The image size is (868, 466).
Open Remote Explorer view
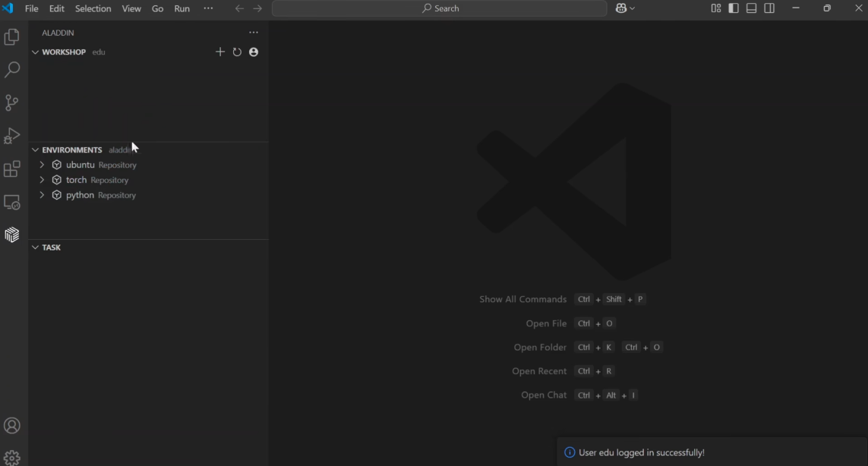pyautogui.click(x=11, y=202)
